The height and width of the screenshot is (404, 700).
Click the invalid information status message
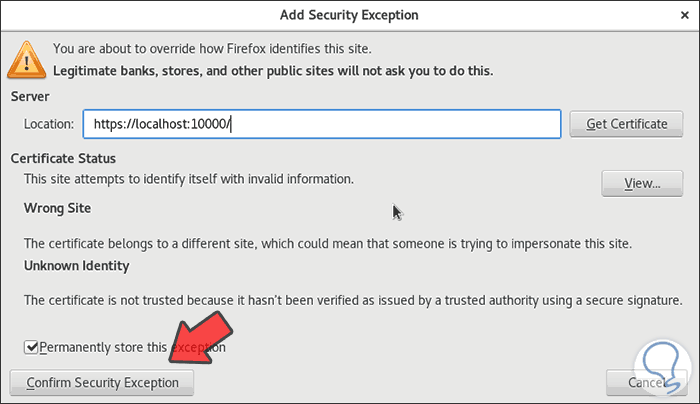tap(189, 179)
